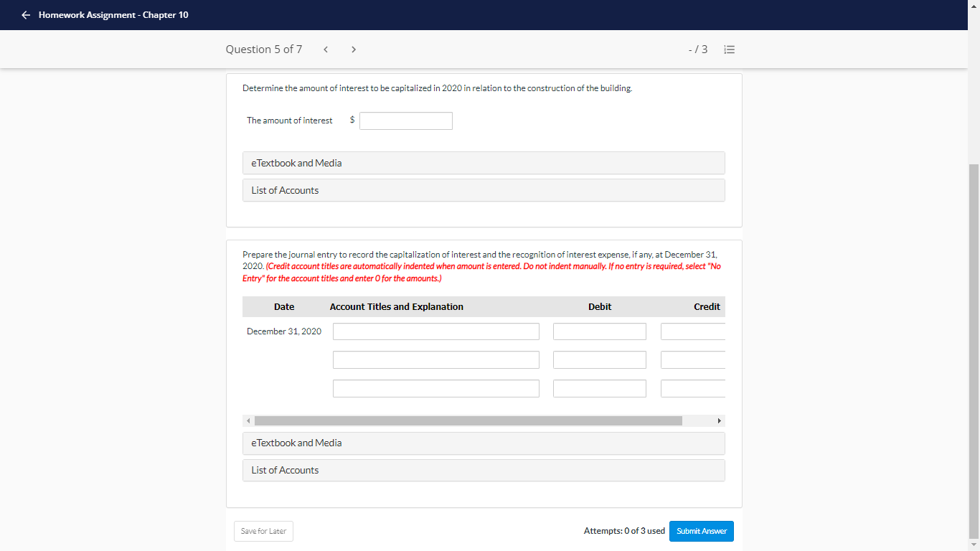Screen dimensions: 980x551
Task: Expand the lower List of Accounts section
Action: coord(484,470)
